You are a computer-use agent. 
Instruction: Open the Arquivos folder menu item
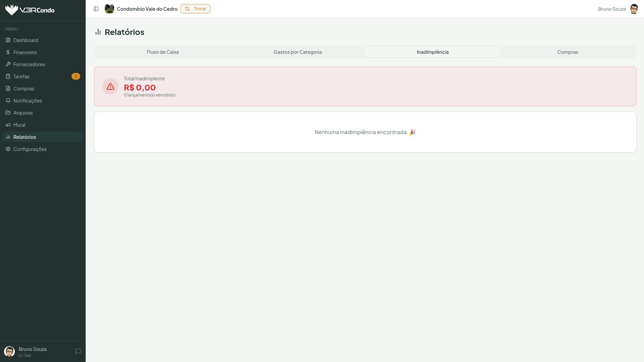[x=23, y=113]
